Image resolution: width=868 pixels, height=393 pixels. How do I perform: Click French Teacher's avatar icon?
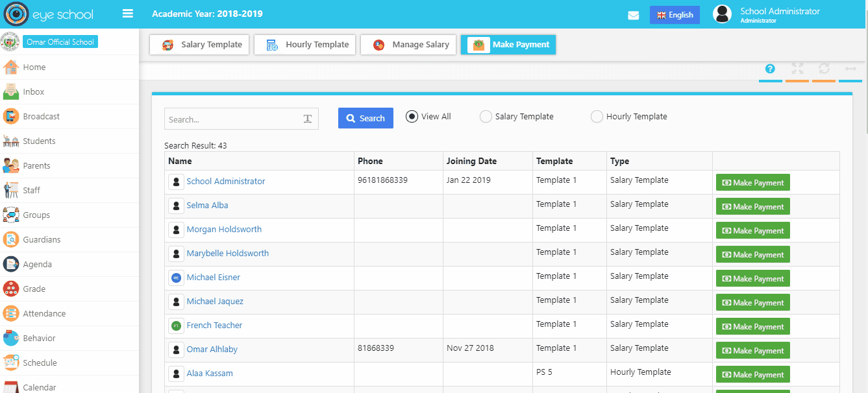click(176, 326)
